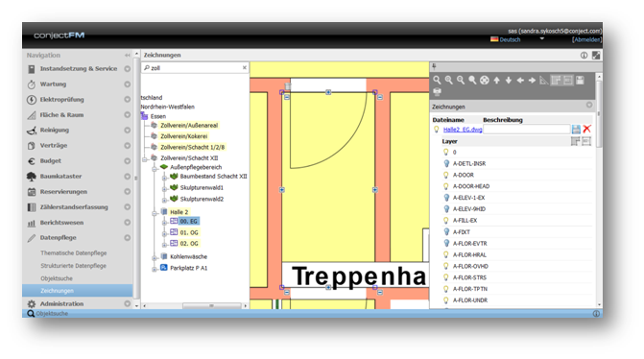Toggle the bulb next to Halle2_EG.dwg
Screen dimensions: 644x359
[436, 130]
